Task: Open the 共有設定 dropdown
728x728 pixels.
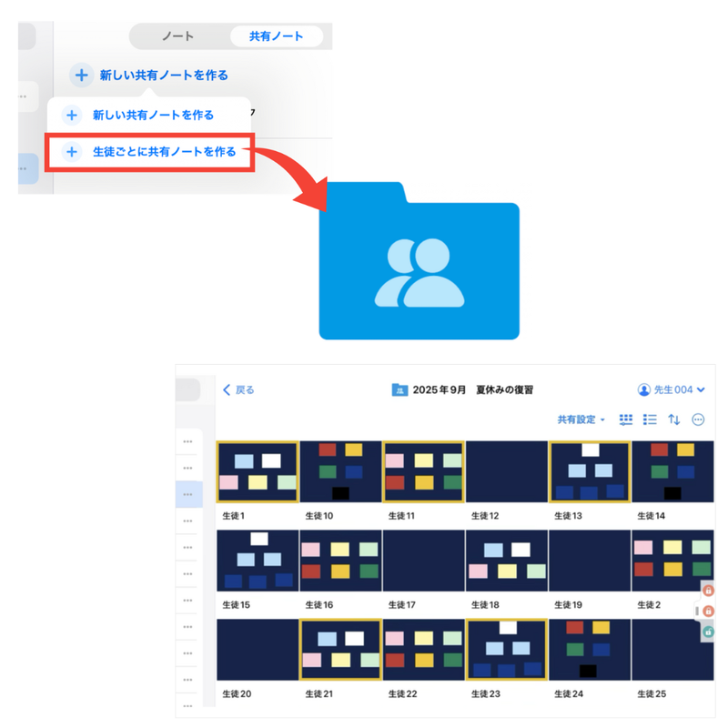Action: click(x=575, y=419)
